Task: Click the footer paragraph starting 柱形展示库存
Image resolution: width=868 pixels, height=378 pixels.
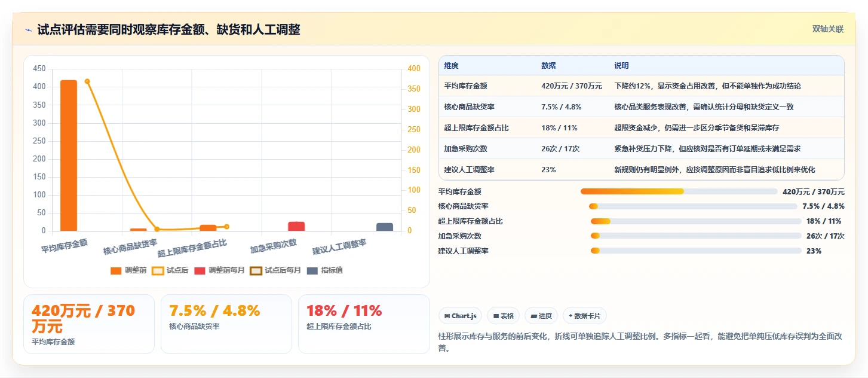Action: tap(640, 342)
